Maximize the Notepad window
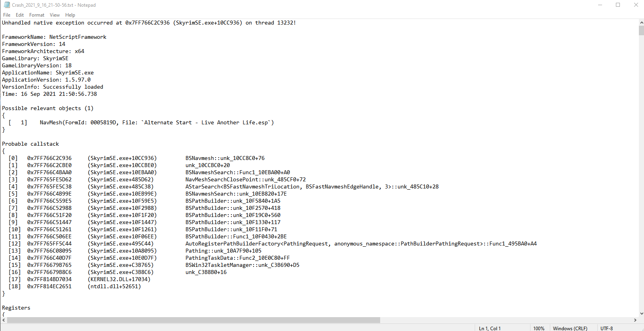This screenshot has height=331, width=644. point(618,5)
